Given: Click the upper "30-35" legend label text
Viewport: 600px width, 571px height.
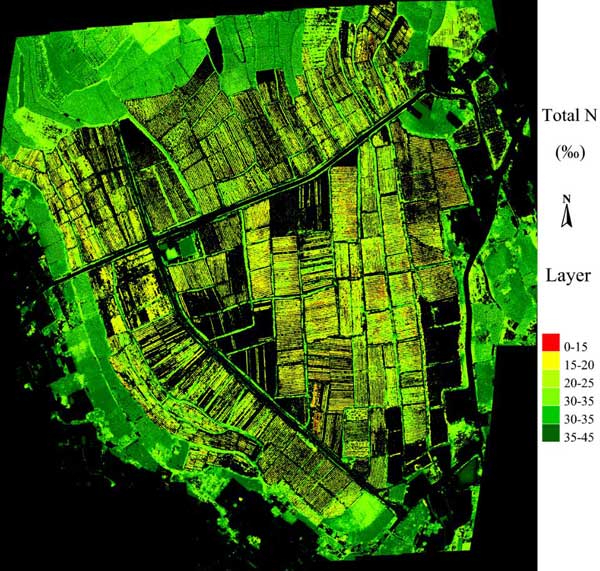Looking at the screenshot, I should tap(578, 398).
